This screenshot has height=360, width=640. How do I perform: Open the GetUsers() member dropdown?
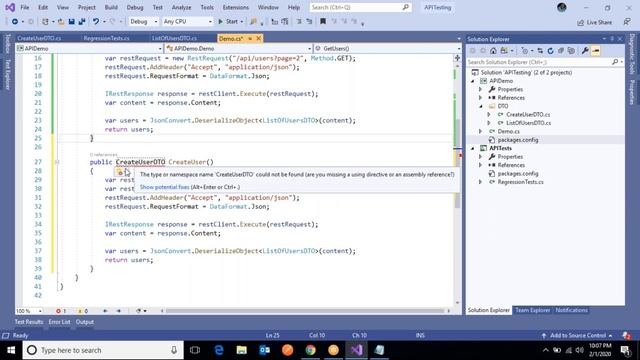tap(387, 49)
